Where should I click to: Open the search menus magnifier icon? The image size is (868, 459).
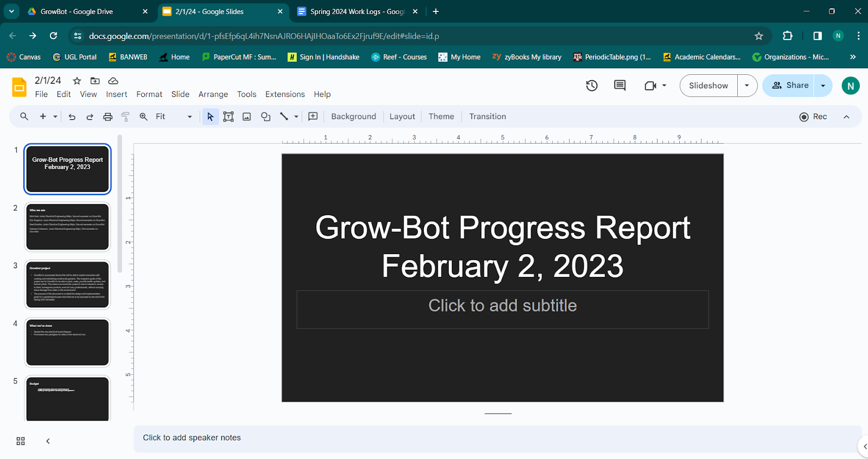pyautogui.click(x=24, y=117)
